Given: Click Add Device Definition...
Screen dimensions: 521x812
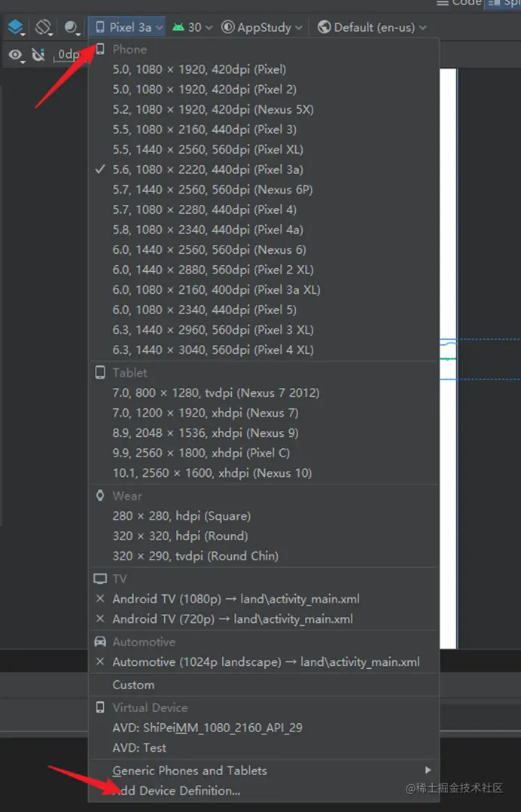Looking at the screenshot, I should point(264,791).
